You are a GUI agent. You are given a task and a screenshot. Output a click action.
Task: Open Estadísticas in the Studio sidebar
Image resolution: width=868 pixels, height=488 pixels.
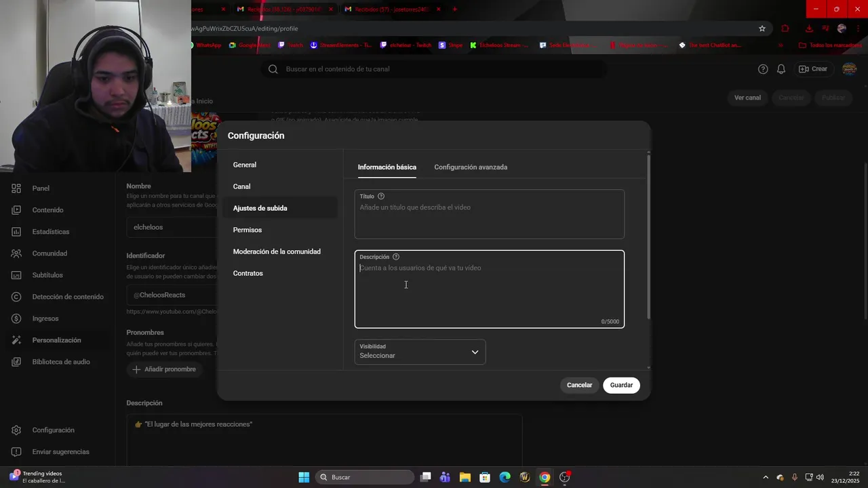coord(50,232)
